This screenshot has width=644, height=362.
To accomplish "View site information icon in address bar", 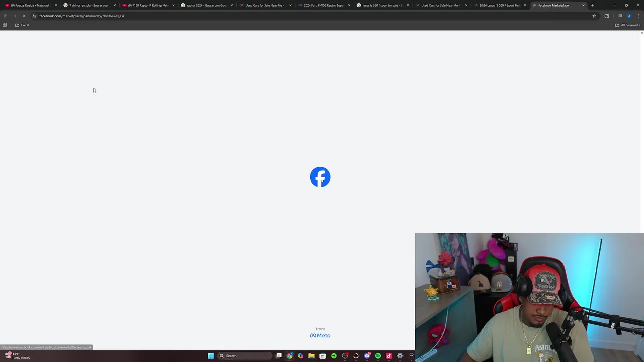I will pos(34,16).
